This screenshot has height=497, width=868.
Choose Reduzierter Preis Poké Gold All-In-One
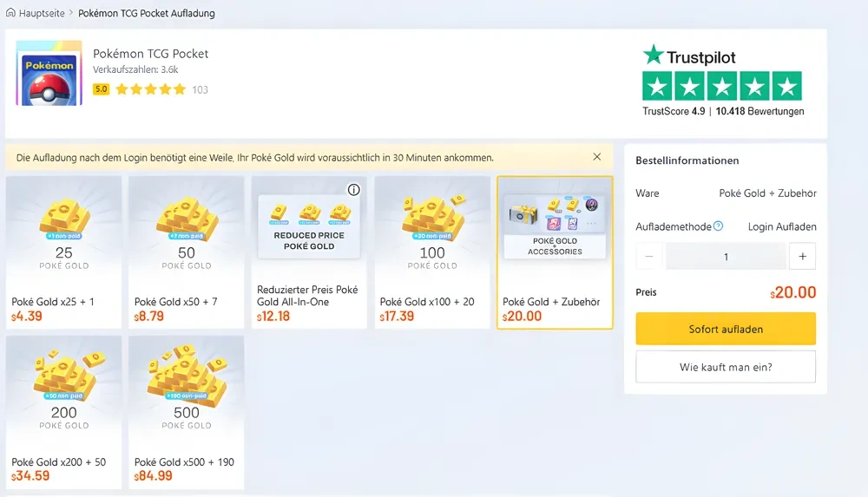tap(309, 252)
